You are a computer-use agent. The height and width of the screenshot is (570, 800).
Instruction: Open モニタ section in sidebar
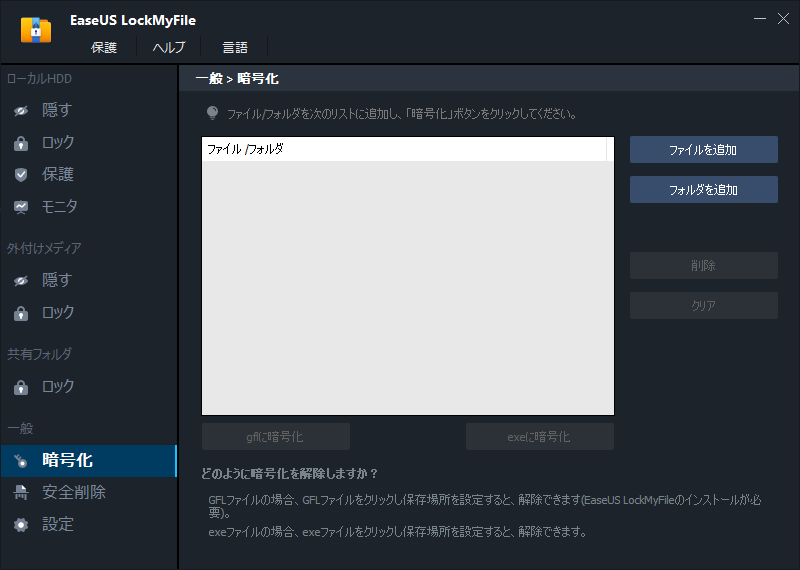coord(89,207)
